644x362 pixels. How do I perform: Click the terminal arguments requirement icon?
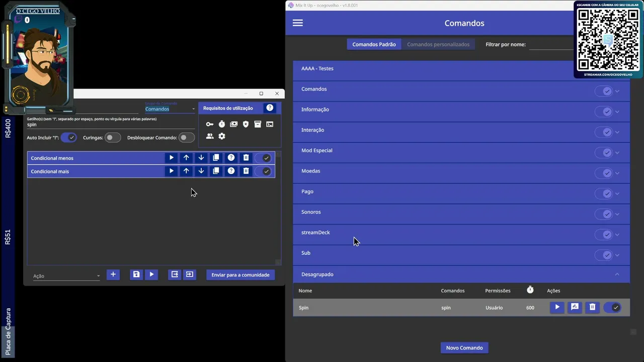coord(270,124)
